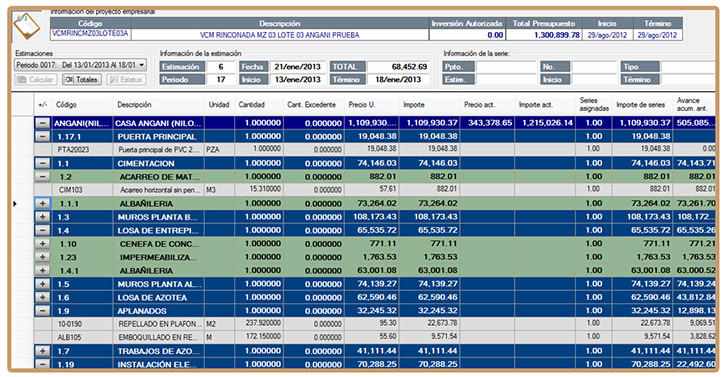
Task: Expand the 1.1.1 ALBAÑILERIA row
Action: pos(43,204)
